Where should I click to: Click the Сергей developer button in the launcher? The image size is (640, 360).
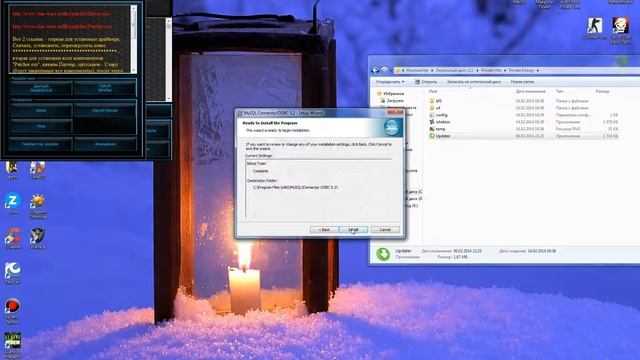click(105, 88)
